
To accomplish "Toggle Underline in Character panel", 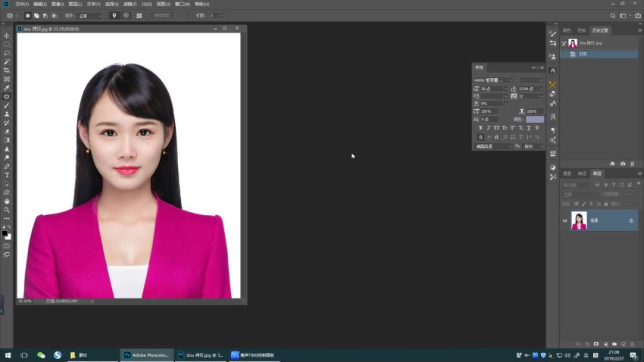I will [x=529, y=128].
